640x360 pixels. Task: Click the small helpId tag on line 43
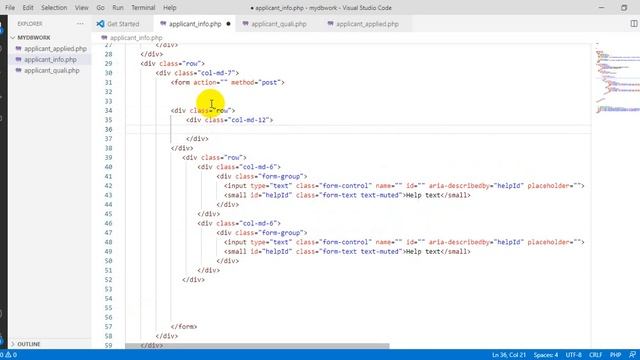347,195
